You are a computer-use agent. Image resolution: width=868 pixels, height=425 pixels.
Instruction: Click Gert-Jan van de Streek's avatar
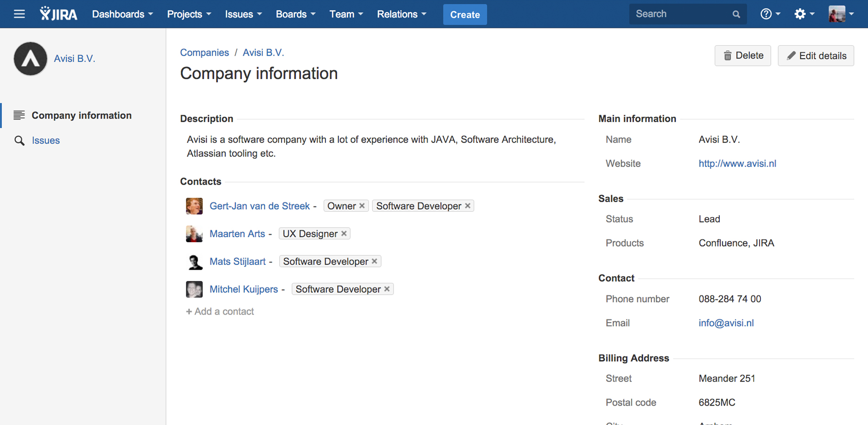[x=194, y=206]
